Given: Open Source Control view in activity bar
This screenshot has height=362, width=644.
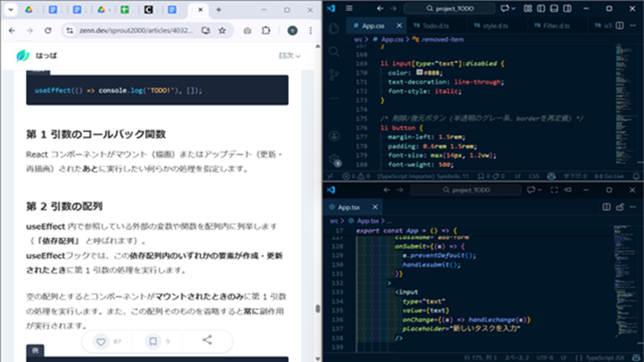Looking at the screenshot, I should (x=334, y=74).
